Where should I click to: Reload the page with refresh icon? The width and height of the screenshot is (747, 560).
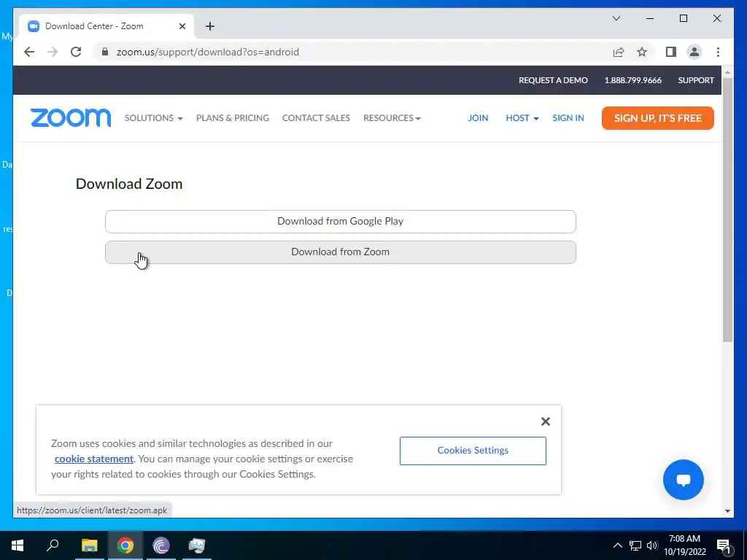(x=76, y=52)
